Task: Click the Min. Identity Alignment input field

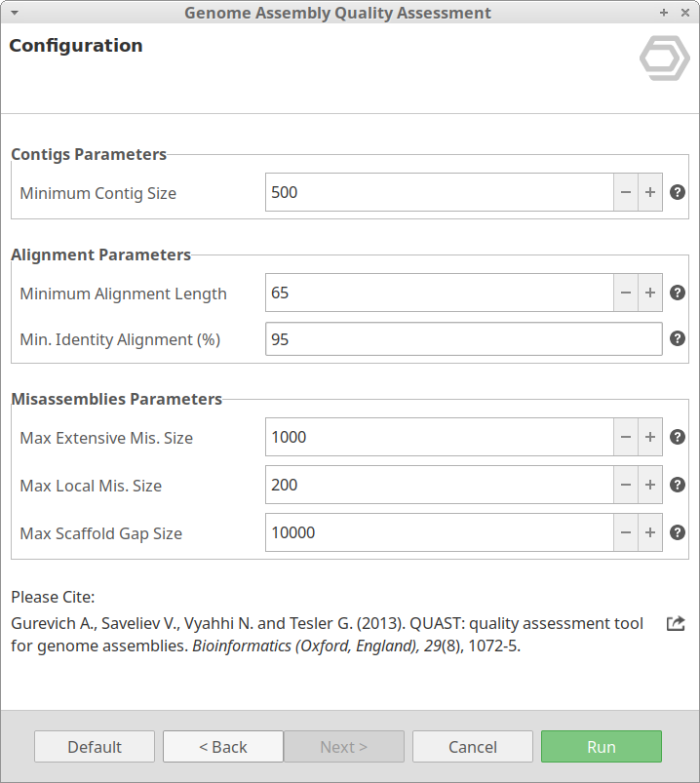Action: point(463,339)
